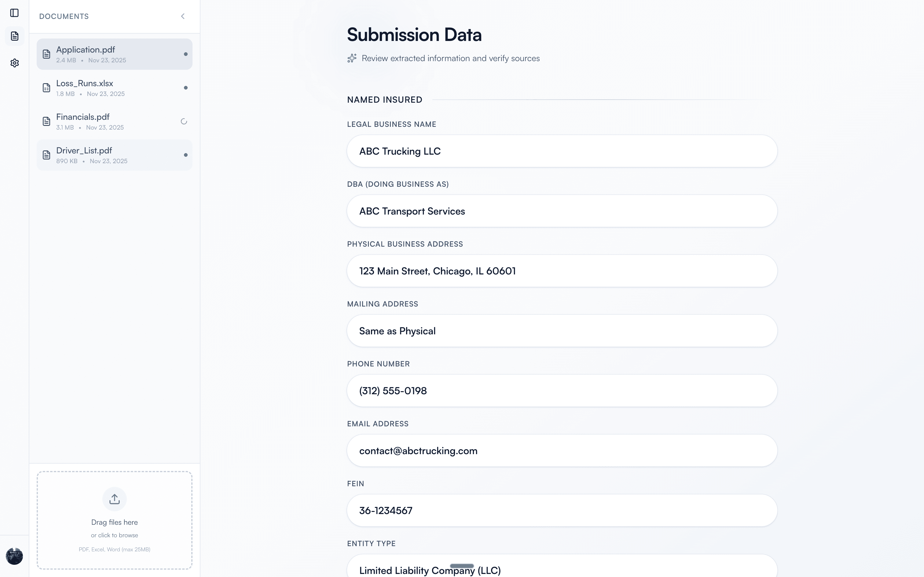Click the status dot on Application.pdf

(x=186, y=54)
